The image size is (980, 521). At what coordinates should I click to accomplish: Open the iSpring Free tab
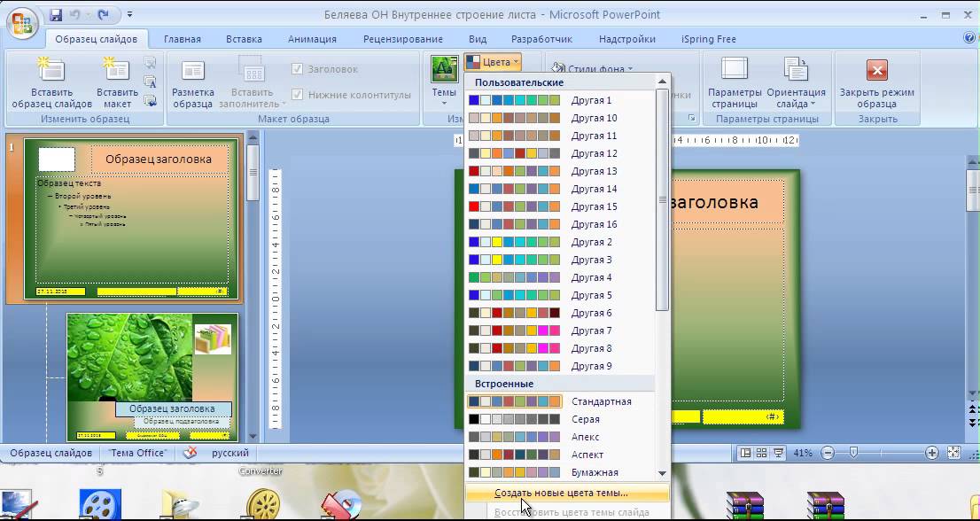[x=708, y=39]
